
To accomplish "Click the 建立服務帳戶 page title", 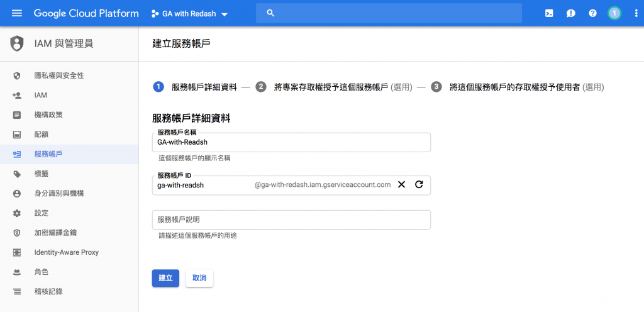I will 181,43.
